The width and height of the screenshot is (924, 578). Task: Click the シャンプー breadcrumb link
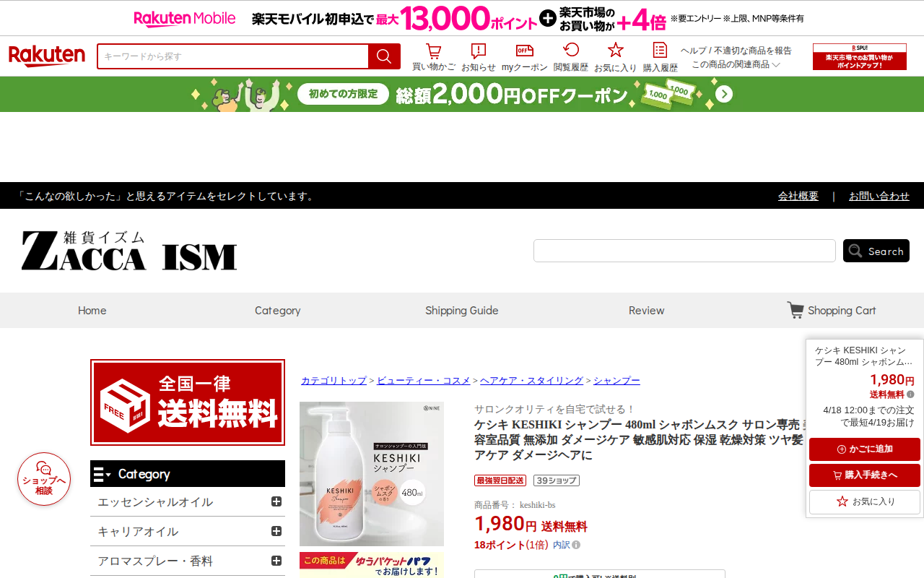(617, 381)
